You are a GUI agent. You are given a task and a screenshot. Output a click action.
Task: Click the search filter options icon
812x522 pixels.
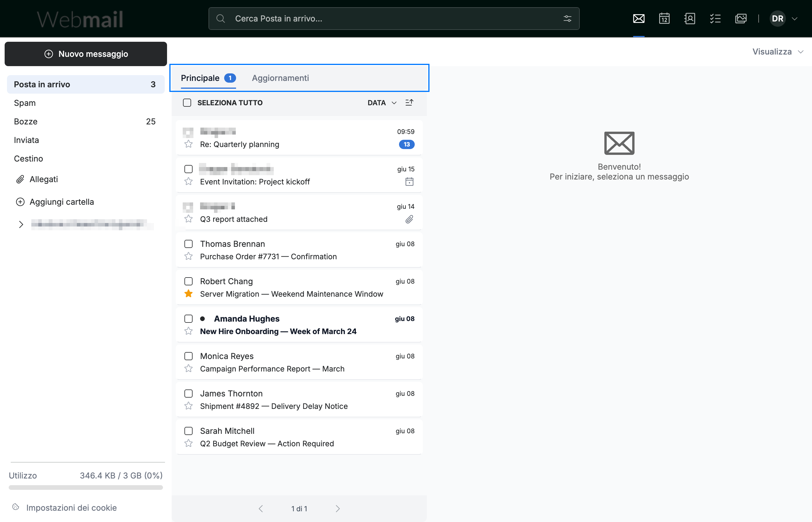point(567,19)
